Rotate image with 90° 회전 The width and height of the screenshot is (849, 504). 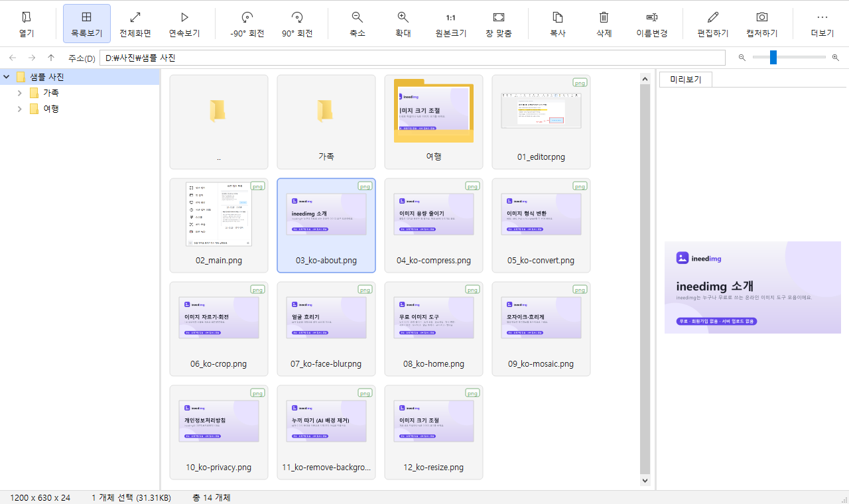[297, 24]
